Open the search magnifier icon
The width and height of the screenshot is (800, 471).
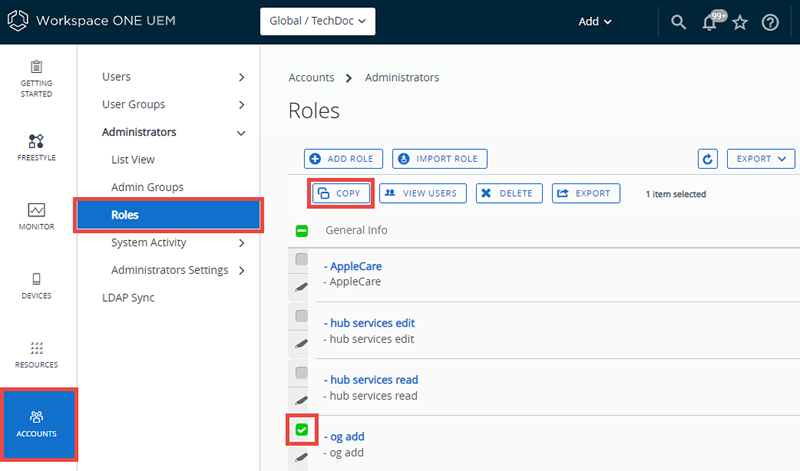point(678,22)
